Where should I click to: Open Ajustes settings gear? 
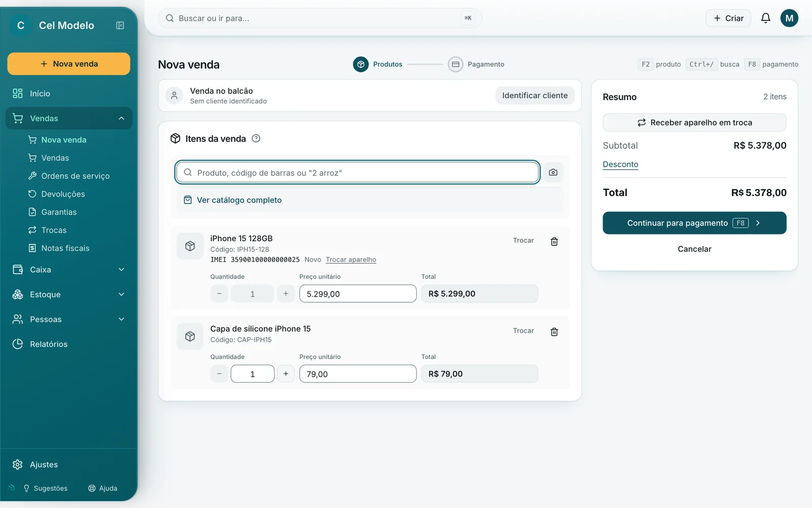18,464
